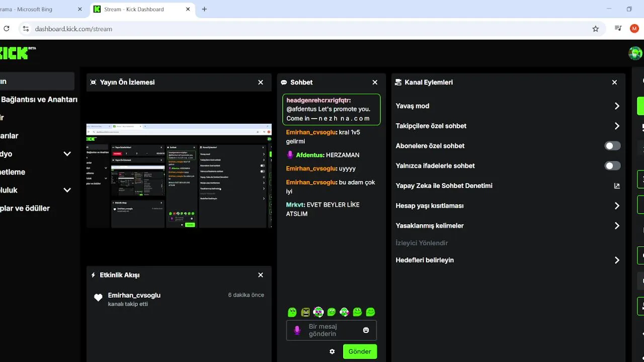This screenshot has width=644, height=362.
Task: Open the Chrome profile M avatar
Action: click(x=634, y=29)
